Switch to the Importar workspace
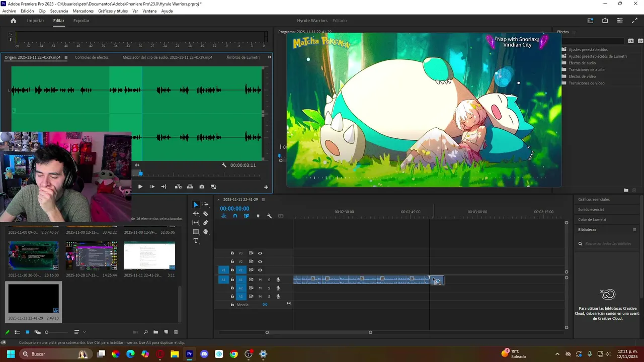This screenshot has height=362, width=644. [x=36, y=21]
